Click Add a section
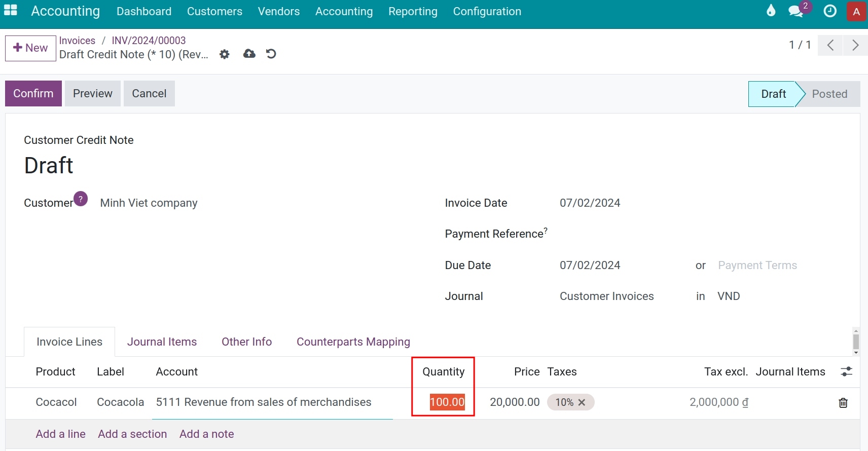Image resolution: width=868 pixels, height=451 pixels. [x=132, y=434]
